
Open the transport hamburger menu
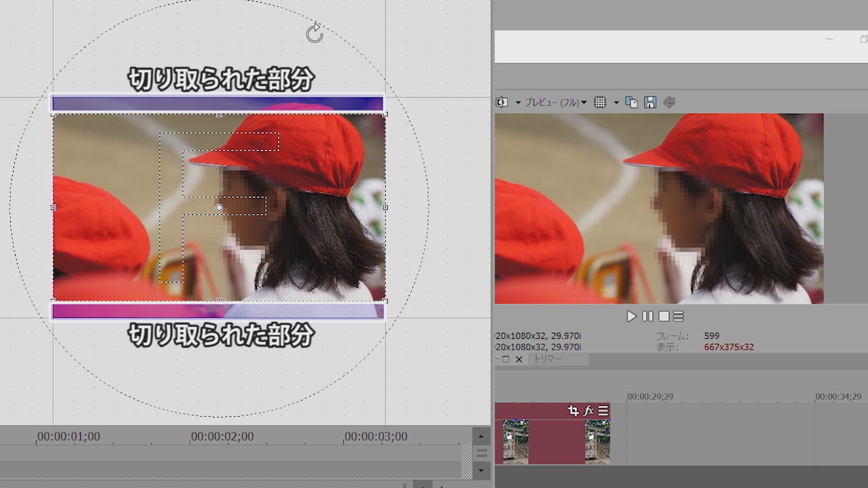679,317
